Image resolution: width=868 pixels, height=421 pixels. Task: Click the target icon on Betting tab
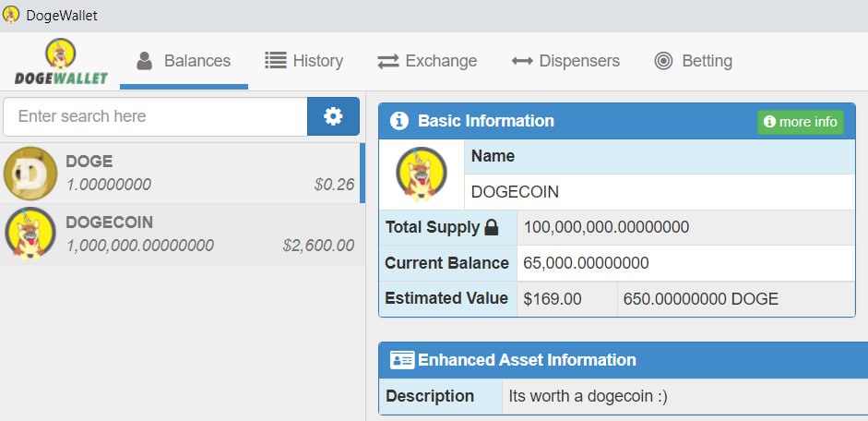663,61
